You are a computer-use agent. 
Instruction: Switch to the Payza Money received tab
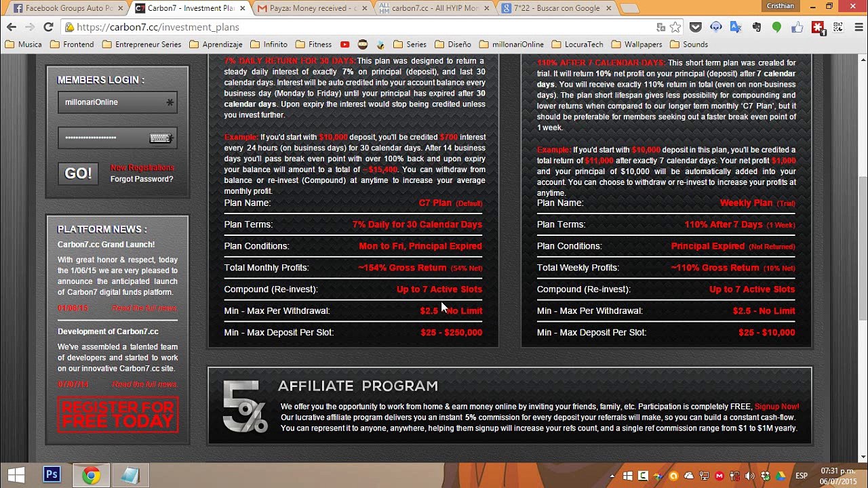[x=311, y=8]
